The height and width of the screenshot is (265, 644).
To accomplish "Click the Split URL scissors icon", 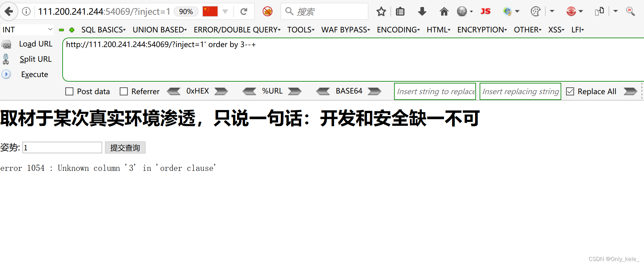I will point(6,59).
